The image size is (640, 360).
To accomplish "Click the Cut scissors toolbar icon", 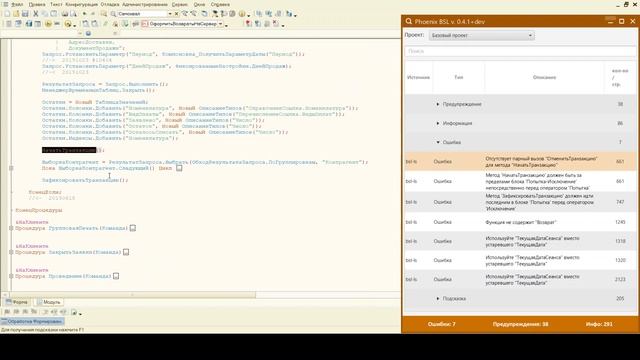I will coord(36,14).
